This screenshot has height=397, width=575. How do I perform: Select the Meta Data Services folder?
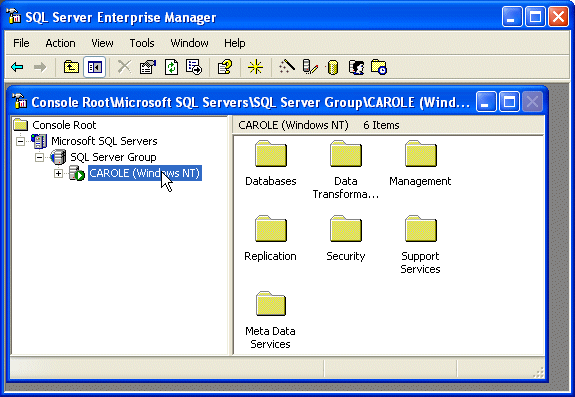[271, 320]
